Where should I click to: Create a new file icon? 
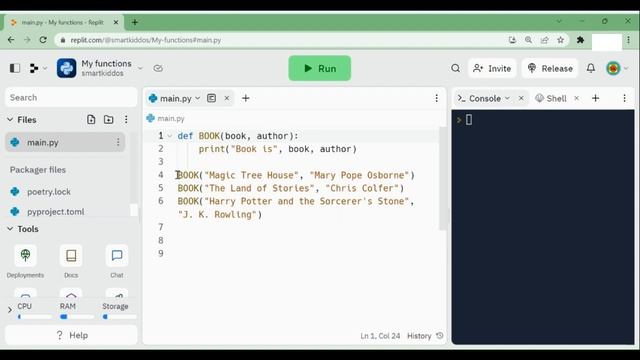click(x=91, y=119)
